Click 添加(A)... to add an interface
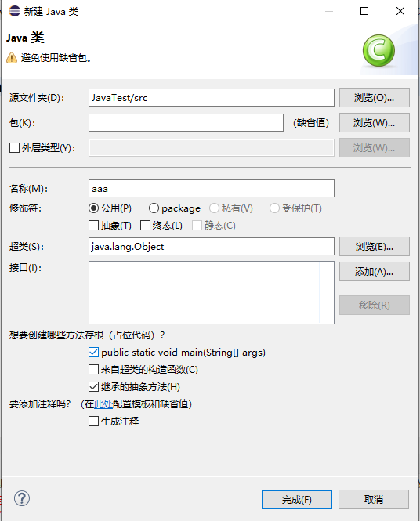Image resolution: width=420 pixels, height=521 pixels. coord(375,271)
